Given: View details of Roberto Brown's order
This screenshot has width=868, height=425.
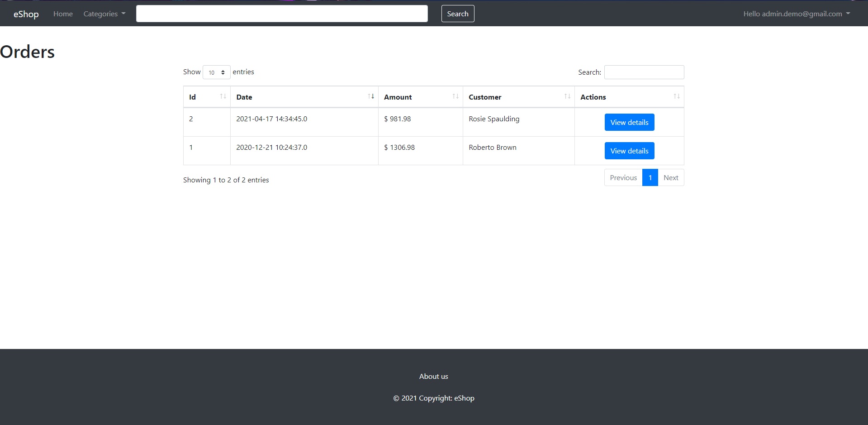Looking at the screenshot, I should (629, 150).
